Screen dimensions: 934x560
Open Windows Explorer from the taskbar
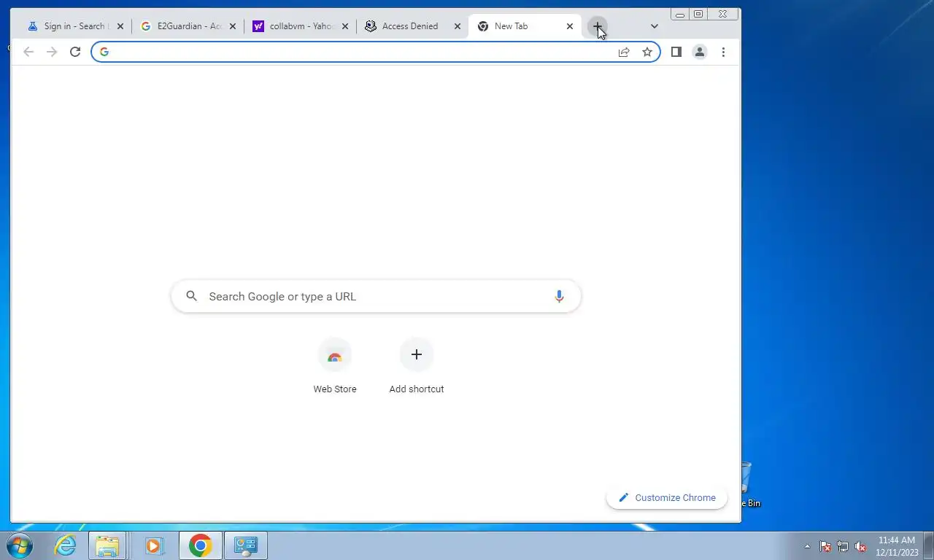tap(108, 545)
